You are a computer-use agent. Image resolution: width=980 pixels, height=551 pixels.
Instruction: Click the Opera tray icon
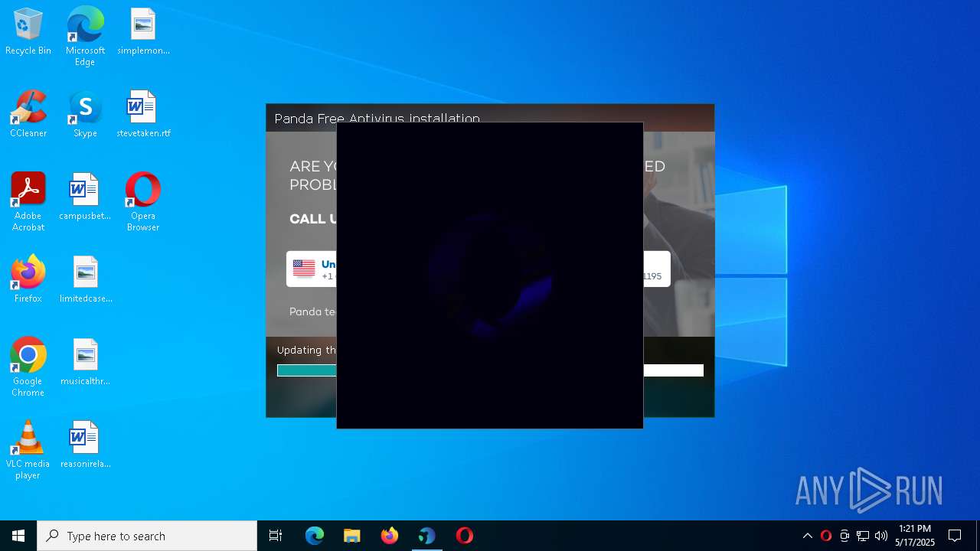[826, 536]
